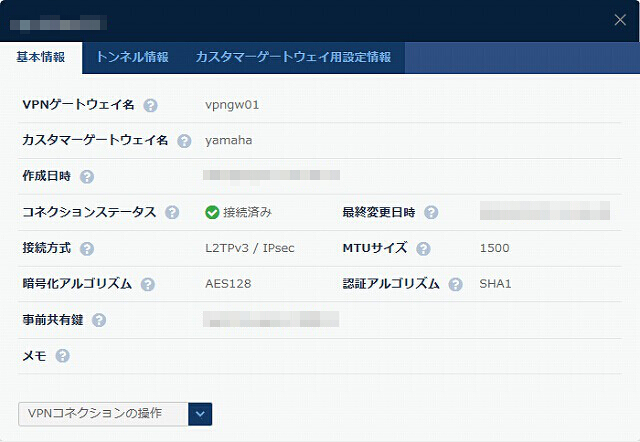Image resolution: width=640 pixels, height=442 pixels.
Task: Show help for コネクションステータス
Action: click(172, 212)
